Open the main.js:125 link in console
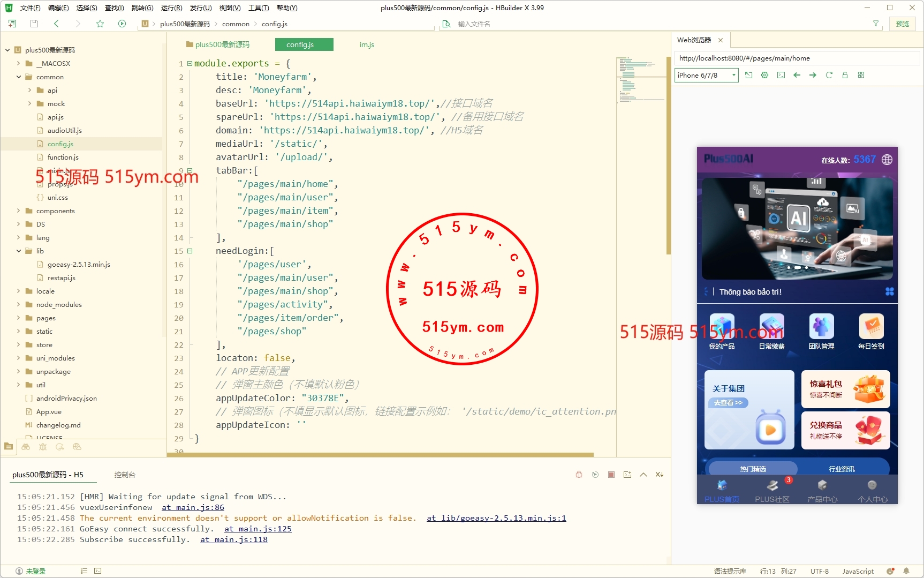This screenshot has height=578, width=924. click(x=258, y=529)
